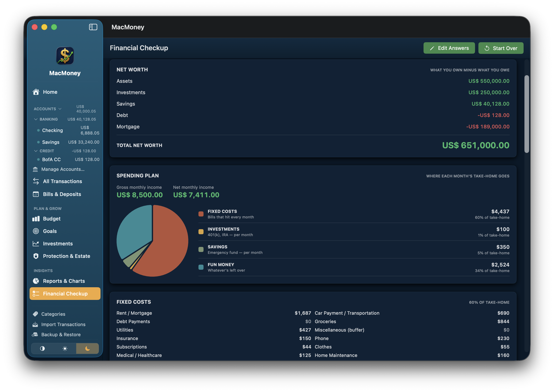Click Car Payment / Transportation row
Screen dimensions: 554x392
[x=412, y=313]
